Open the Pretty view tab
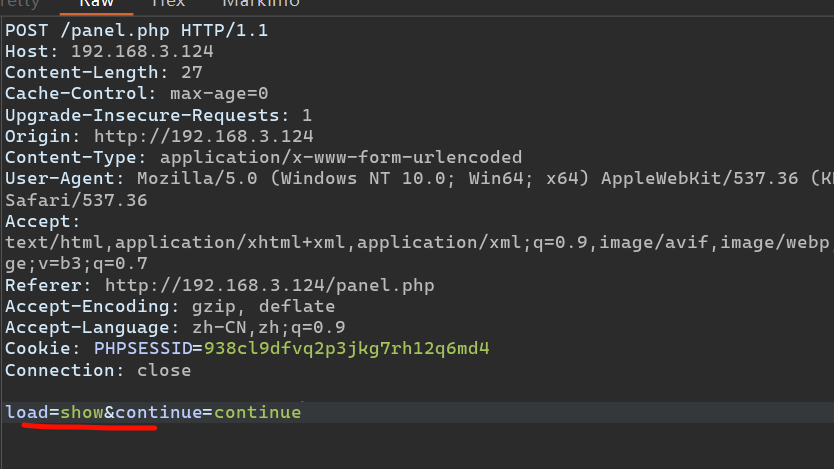This screenshot has height=469, width=834. 20,4
